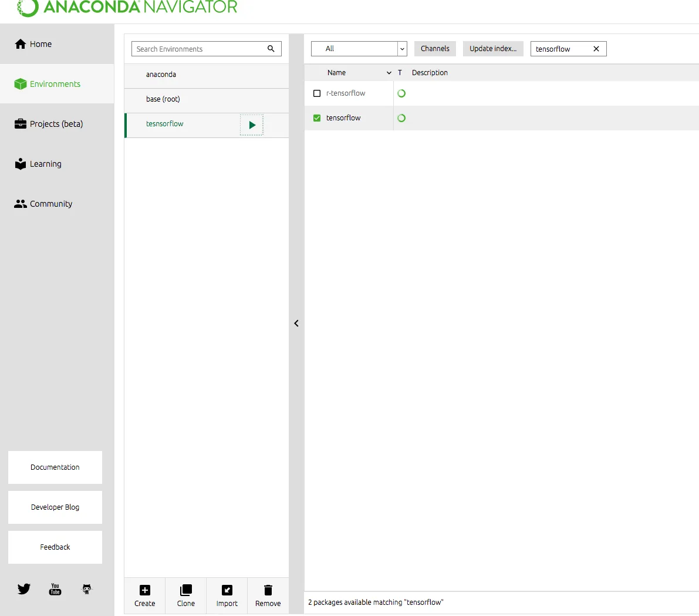Click the Projects briefcase icon
Image resolution: width=699 pixels, height=616 pixels.
point(21,123)
